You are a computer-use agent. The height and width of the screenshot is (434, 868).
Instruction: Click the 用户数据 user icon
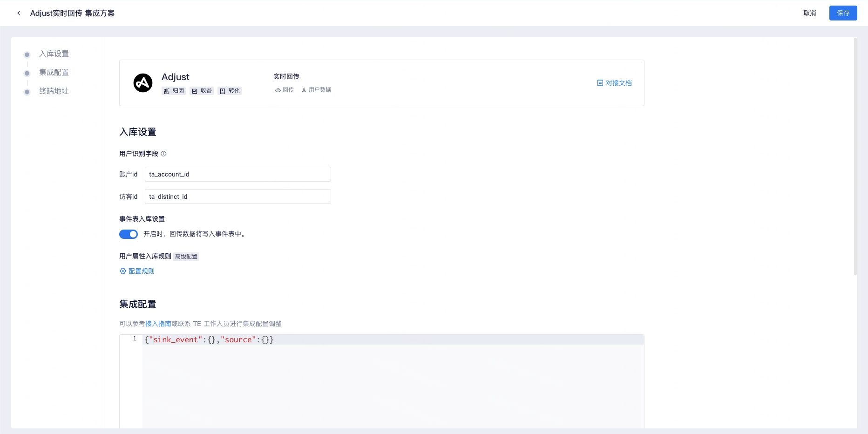[304, 90]
